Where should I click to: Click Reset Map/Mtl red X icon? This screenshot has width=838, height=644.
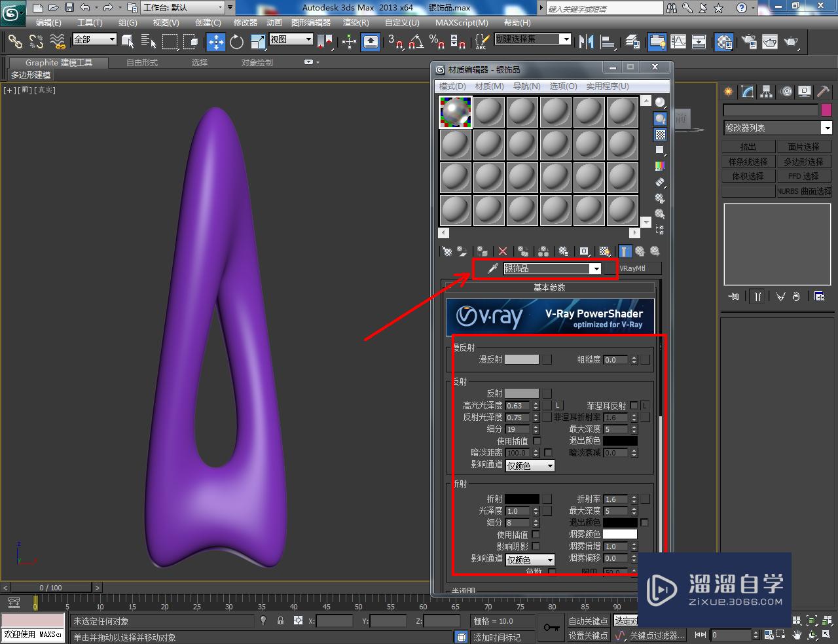click(503, 251)
